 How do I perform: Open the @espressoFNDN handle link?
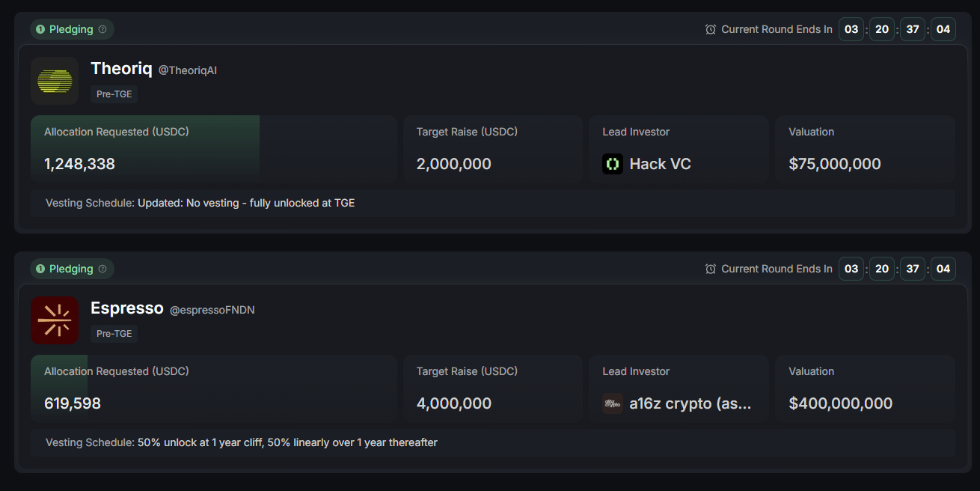(x=212, y=310)
